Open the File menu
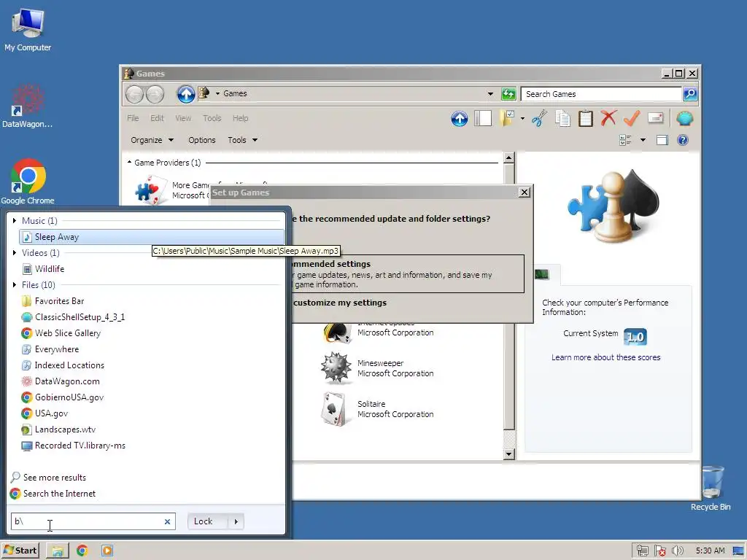The image size is (747, 560). tap(133, 118)
